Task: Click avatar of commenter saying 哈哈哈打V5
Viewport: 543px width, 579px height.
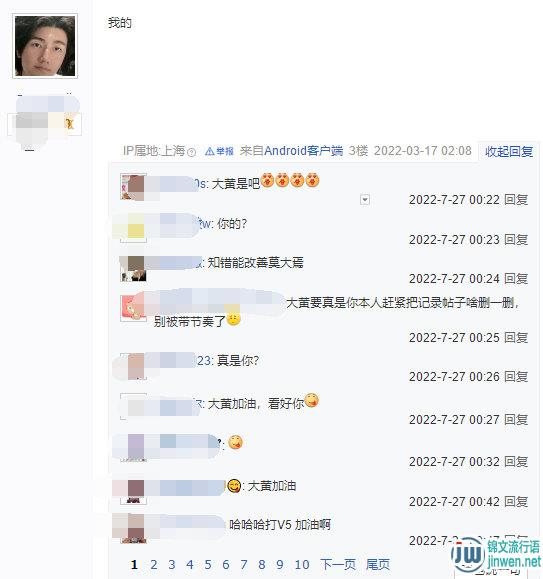Action: click(133, 529)
